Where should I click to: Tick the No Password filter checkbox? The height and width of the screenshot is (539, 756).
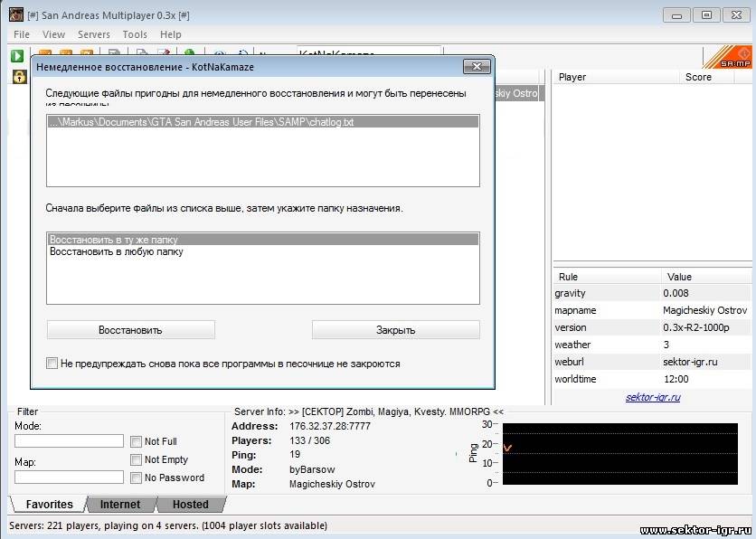click(x=136, y=478)
